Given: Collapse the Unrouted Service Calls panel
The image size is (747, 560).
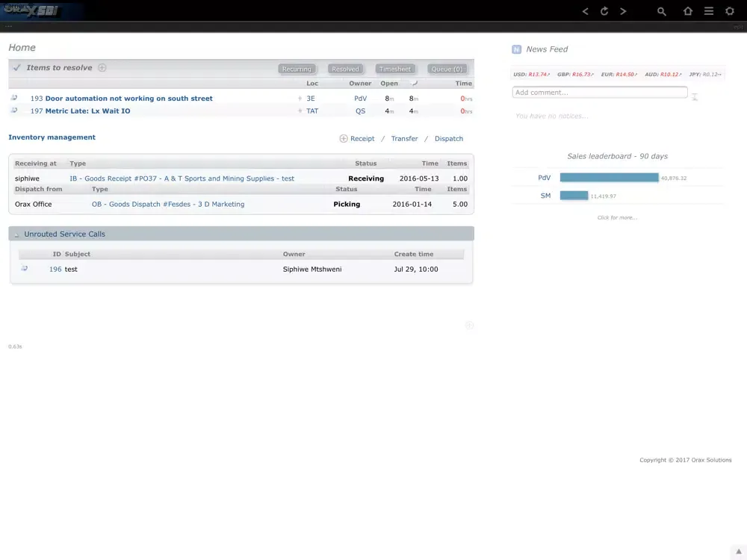Looking at the screenshot, I should point(16,234).
